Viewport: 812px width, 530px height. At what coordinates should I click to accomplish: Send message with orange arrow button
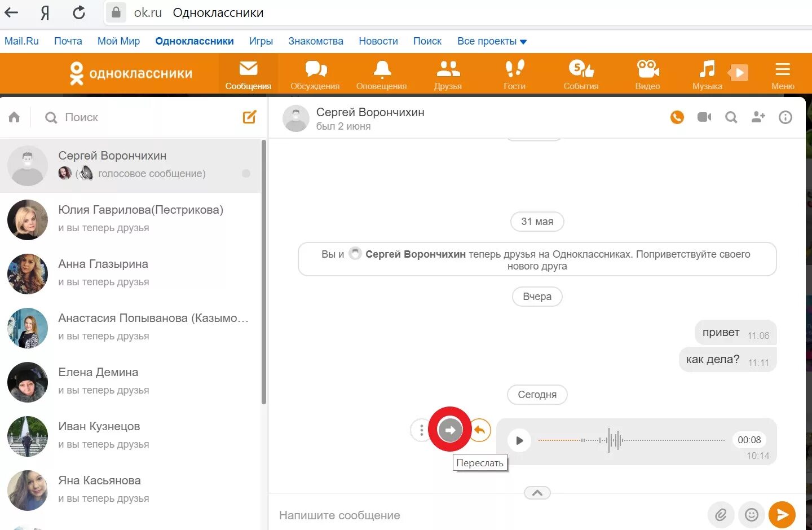tap(782, 515)
